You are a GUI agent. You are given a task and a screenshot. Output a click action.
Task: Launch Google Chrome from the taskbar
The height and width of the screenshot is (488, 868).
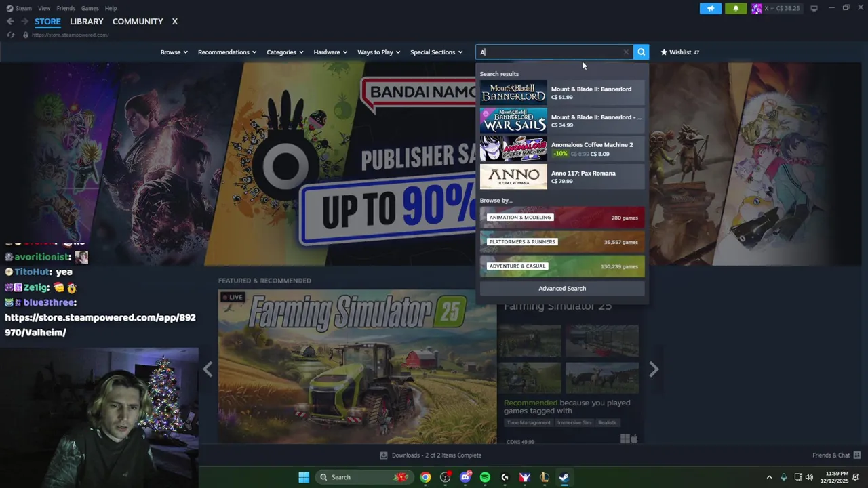425,477
